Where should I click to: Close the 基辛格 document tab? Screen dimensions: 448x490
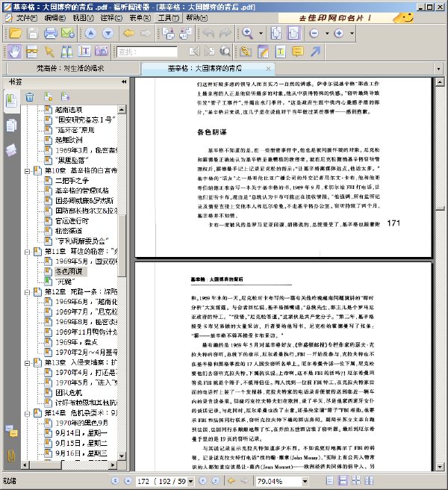268,69
